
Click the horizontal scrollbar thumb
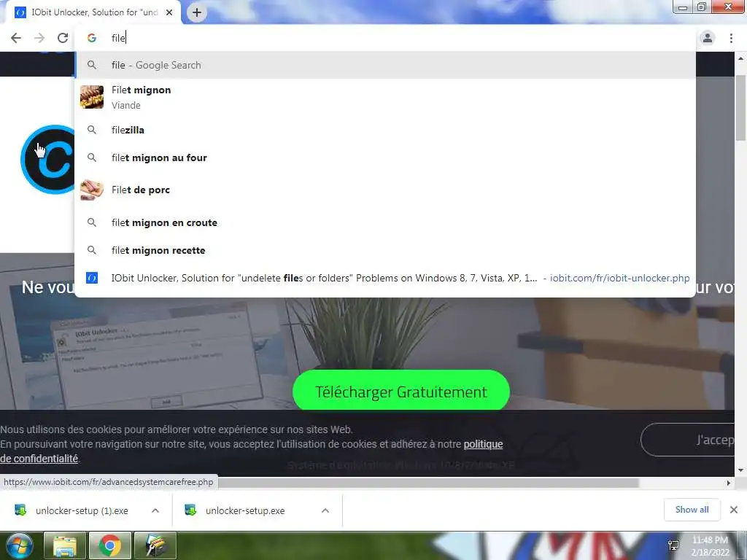[x=427, y=483]
